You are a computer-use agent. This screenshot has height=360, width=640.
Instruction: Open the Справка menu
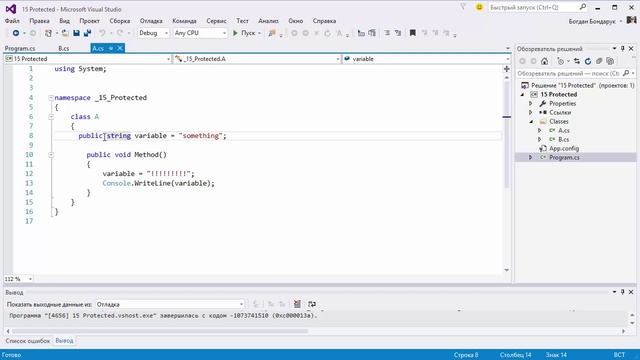pyautogui.click(x=324, y=21)
